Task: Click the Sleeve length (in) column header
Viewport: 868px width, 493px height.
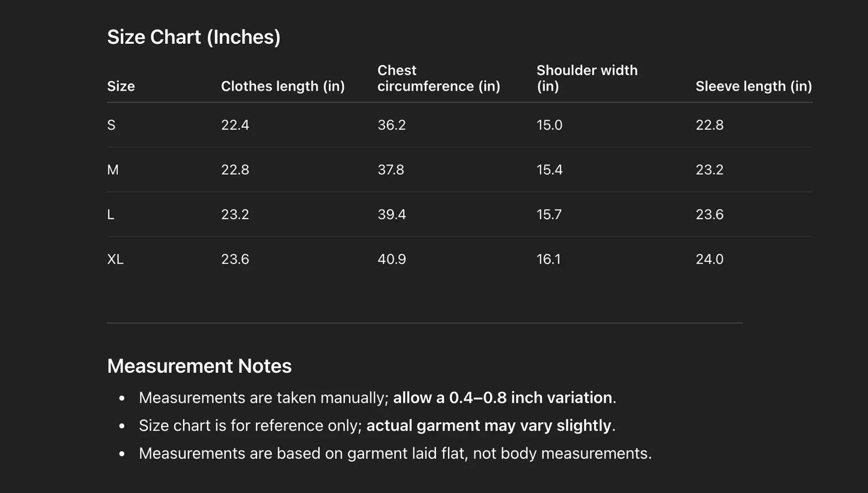Action: tap(753, 86)
